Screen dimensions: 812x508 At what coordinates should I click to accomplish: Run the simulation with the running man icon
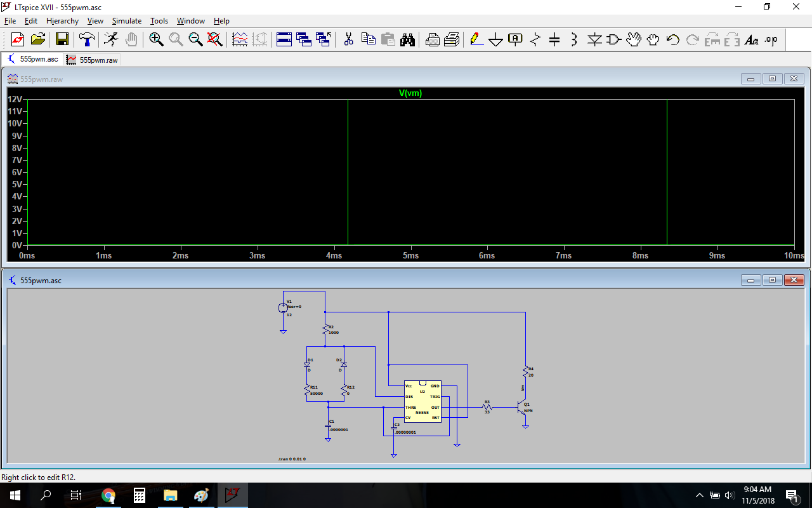click(x=111, y=39)
